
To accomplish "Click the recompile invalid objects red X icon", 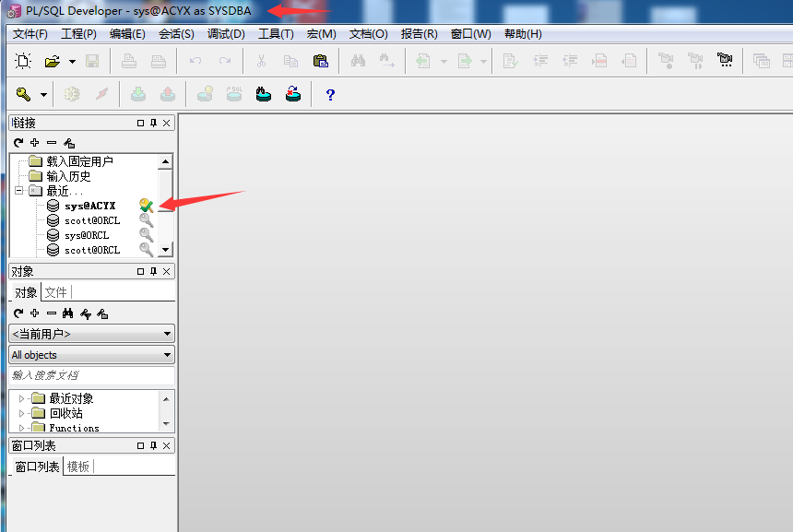I will (293, 94).
